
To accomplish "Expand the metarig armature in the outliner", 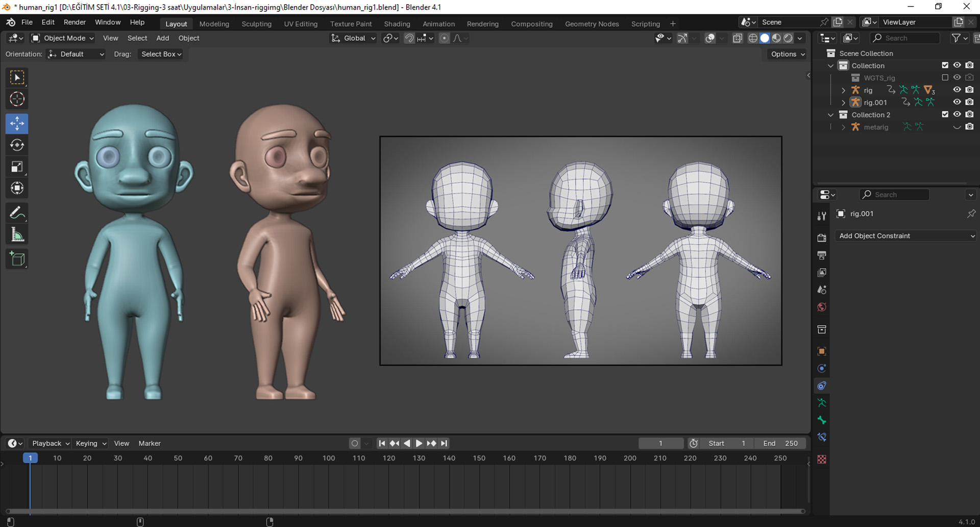I will click(843, 127).
